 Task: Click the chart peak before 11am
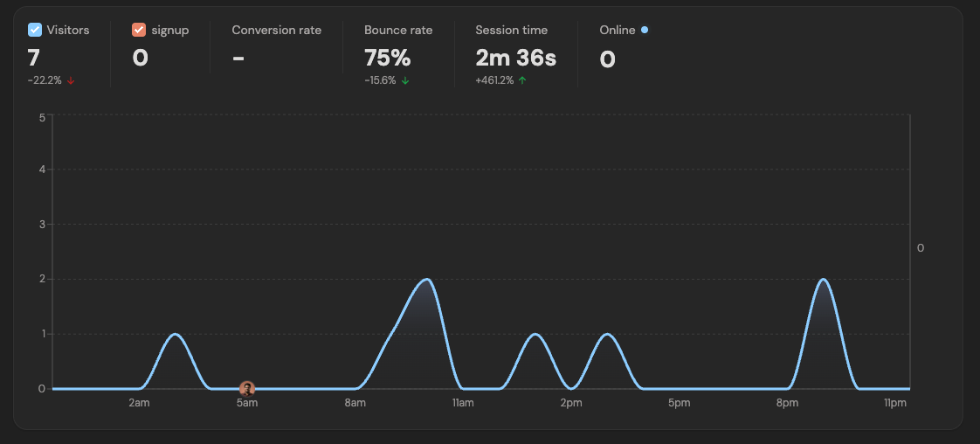(427, 280)
